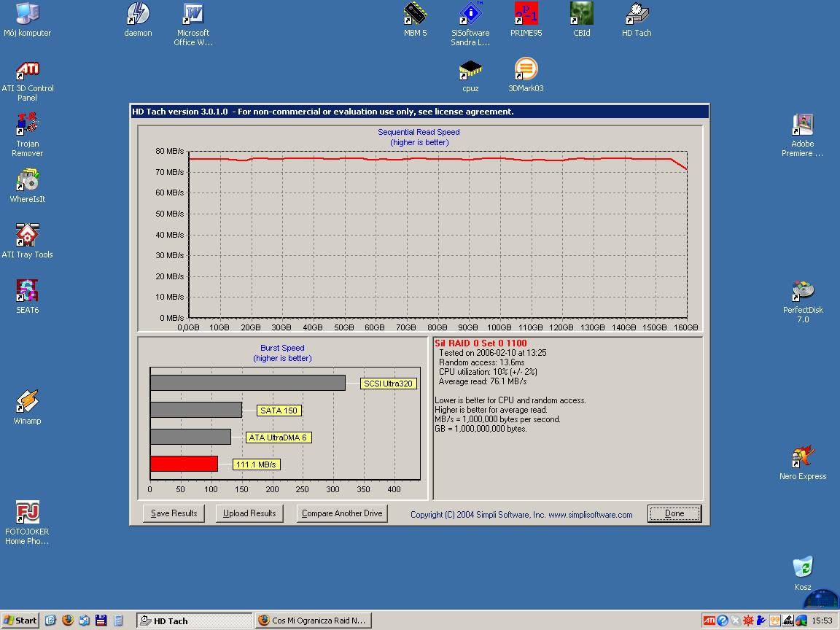The width and height of the screenshot is (840, 630).
Task: Launch the Adobe Premiere desktop shortcut
Action: pos(803,135)
